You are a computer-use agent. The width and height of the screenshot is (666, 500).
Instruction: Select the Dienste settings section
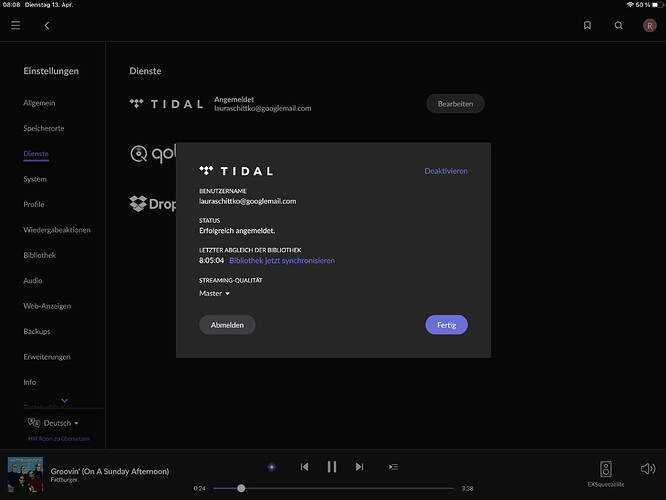(36, 154)
